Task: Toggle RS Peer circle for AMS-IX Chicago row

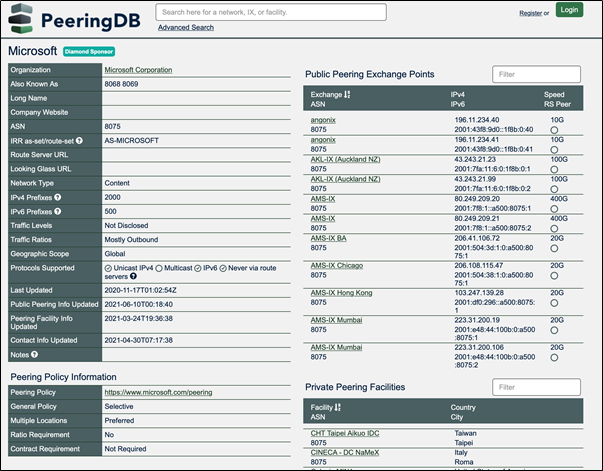Action: (554, 276)
